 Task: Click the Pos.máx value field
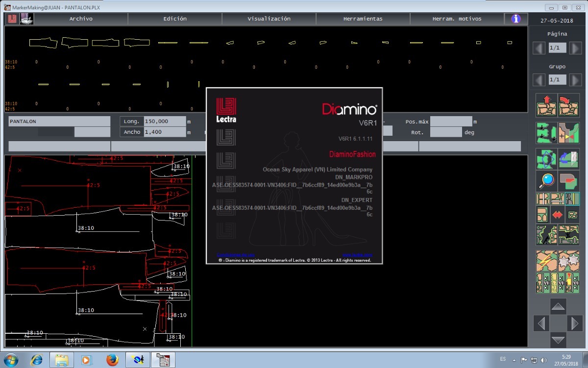[451, 121]
